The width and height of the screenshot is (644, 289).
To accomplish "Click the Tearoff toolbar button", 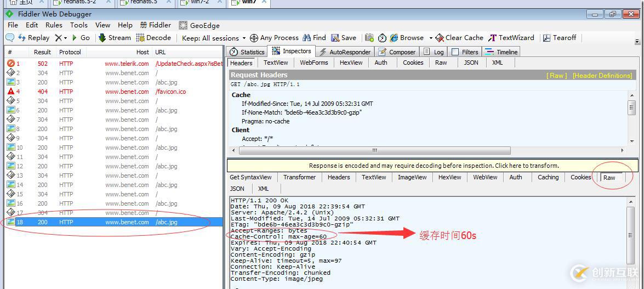I will click(x=560, y=38).
